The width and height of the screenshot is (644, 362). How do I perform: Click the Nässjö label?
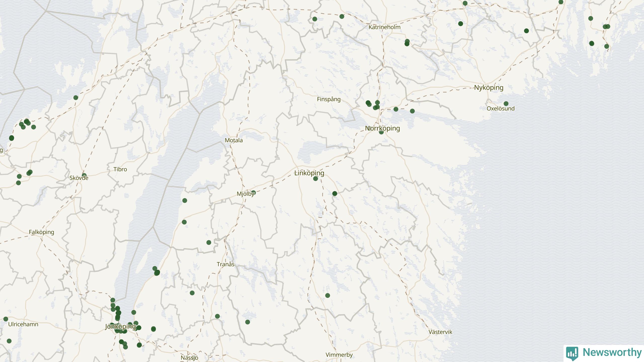tap(189, 358)
